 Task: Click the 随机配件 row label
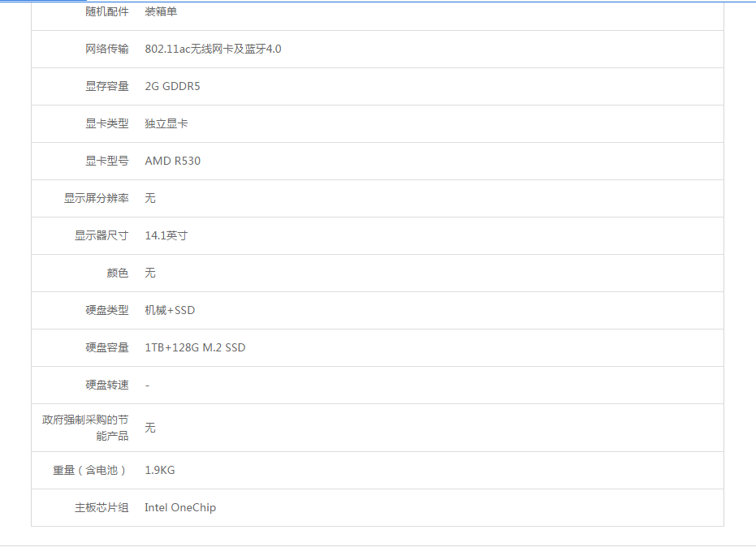[x=106, y=11]
